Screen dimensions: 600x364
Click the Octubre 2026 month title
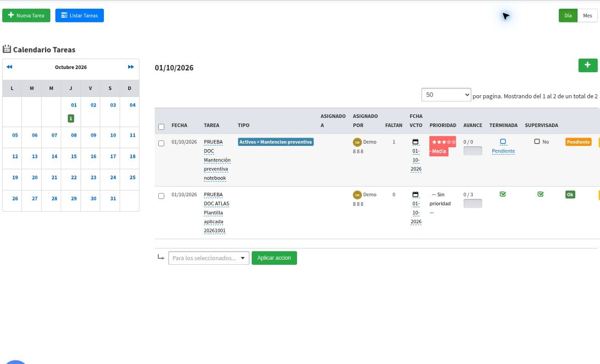coord(71,67)
